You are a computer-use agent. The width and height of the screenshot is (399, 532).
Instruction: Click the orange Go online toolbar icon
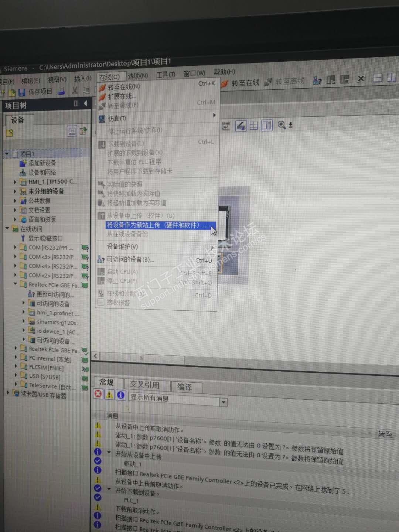[224, 84]
